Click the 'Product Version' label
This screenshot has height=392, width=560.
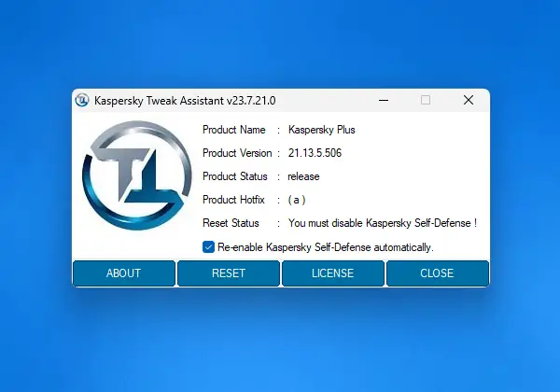coord(237,153)
